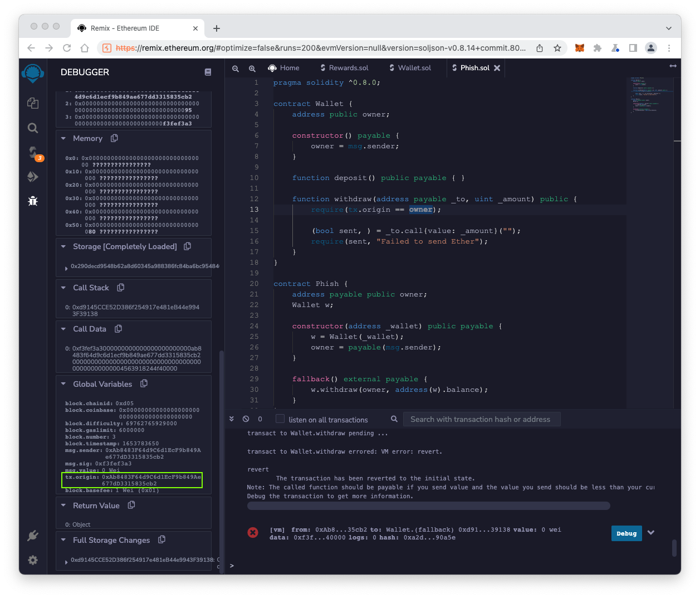Click the Debug button for transaction
The height and width of the screenshot is (598, 700).
[626, 533]
